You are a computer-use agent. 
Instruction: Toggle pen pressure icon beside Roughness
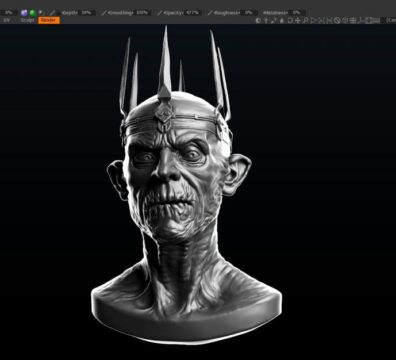[x=210, y=13]
